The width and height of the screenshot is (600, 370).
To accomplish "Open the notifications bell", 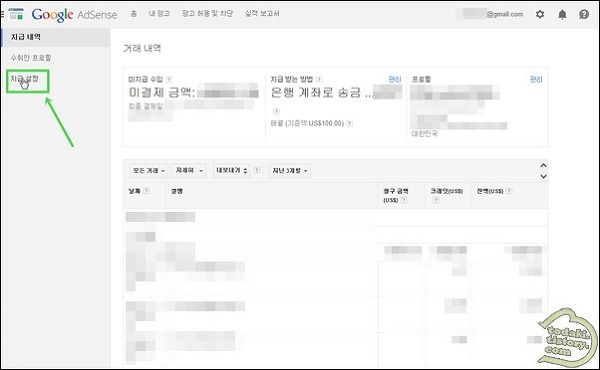I will tap(562, 15).
